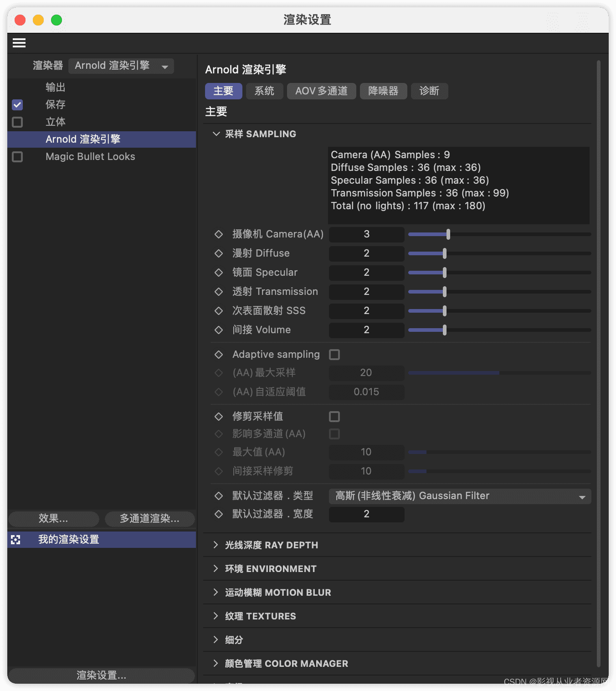
Task: Click the keyframe diamond beside 修剪采样值
Action: [x=219, y=417]
